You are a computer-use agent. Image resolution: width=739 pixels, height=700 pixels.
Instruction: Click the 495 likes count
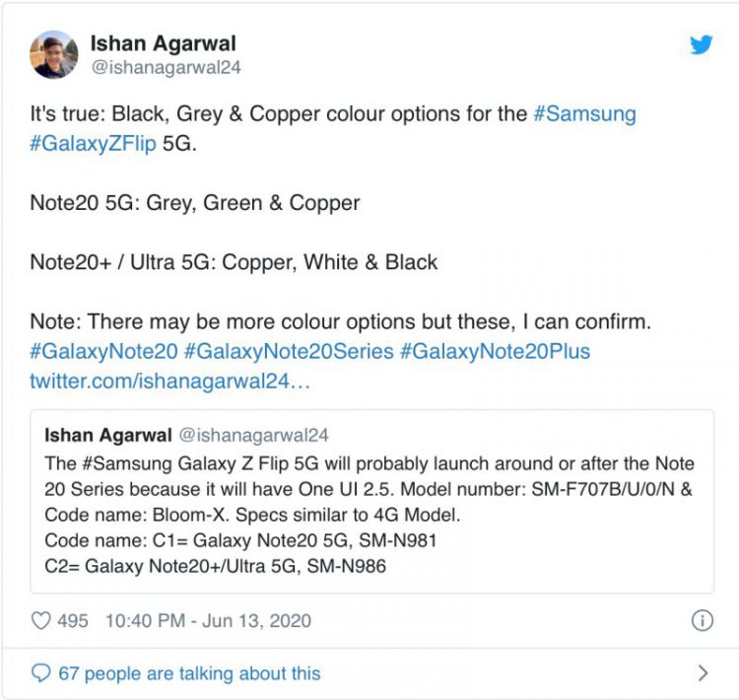pyautogui.click(x=73, y=621)
